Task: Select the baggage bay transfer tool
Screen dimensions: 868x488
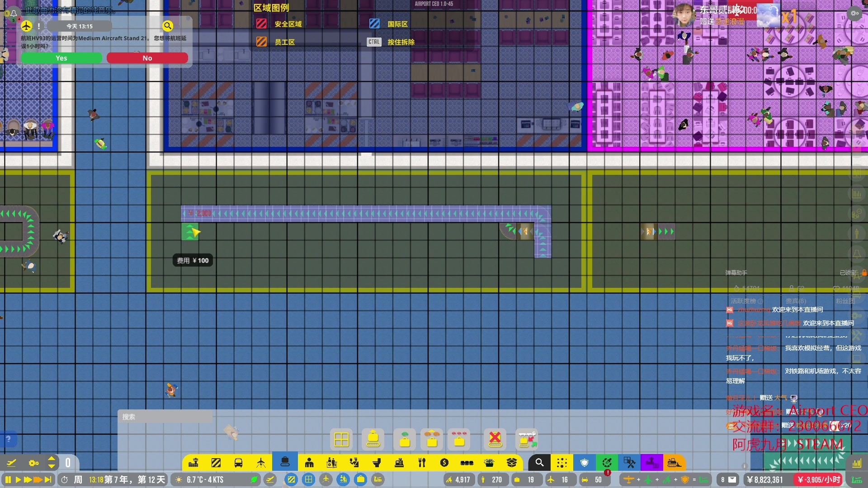Action: [x=527, y=439]
